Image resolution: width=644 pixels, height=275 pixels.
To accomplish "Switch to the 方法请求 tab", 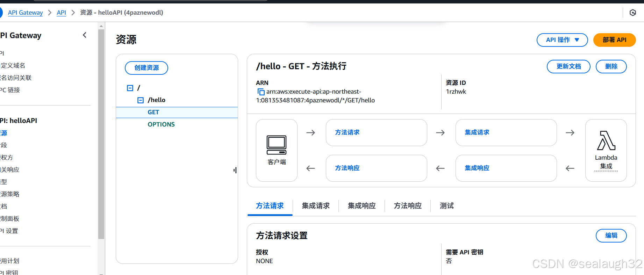I will pos(270,206).
